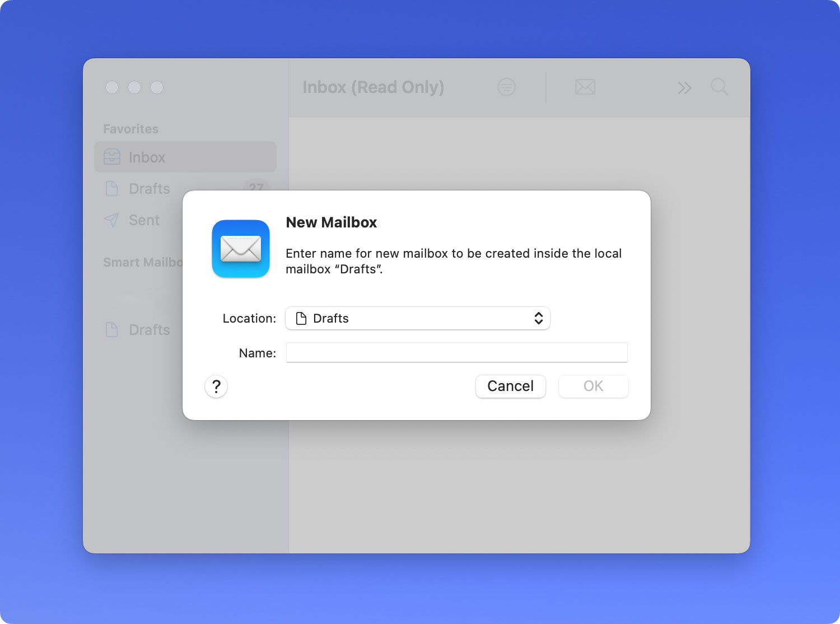This screenshot has height=624, width=840.
Task: Click the new message envelope icon in toolbar
Action: (x=585, y=87)
